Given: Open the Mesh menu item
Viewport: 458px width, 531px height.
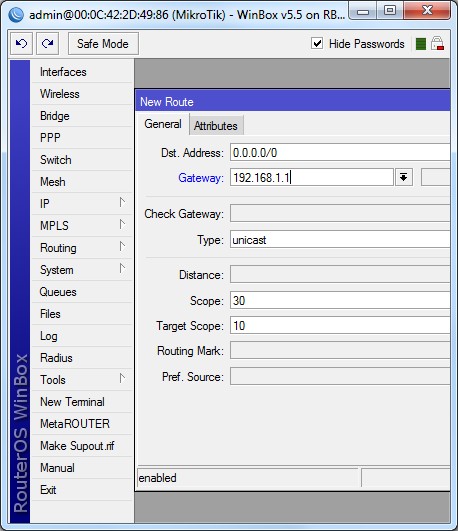Looking at the screenshot, I should click(82, 182).
